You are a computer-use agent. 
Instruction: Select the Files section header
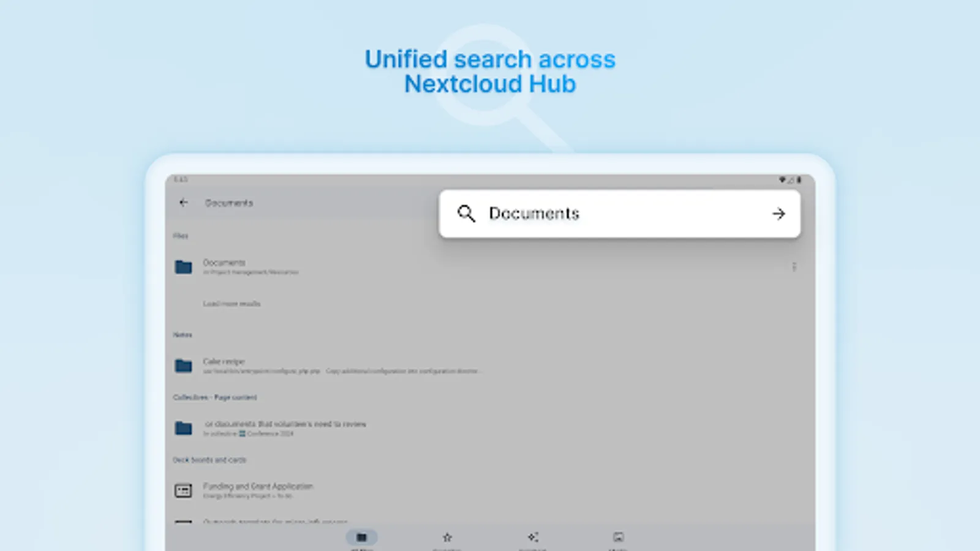pos(179,235)
